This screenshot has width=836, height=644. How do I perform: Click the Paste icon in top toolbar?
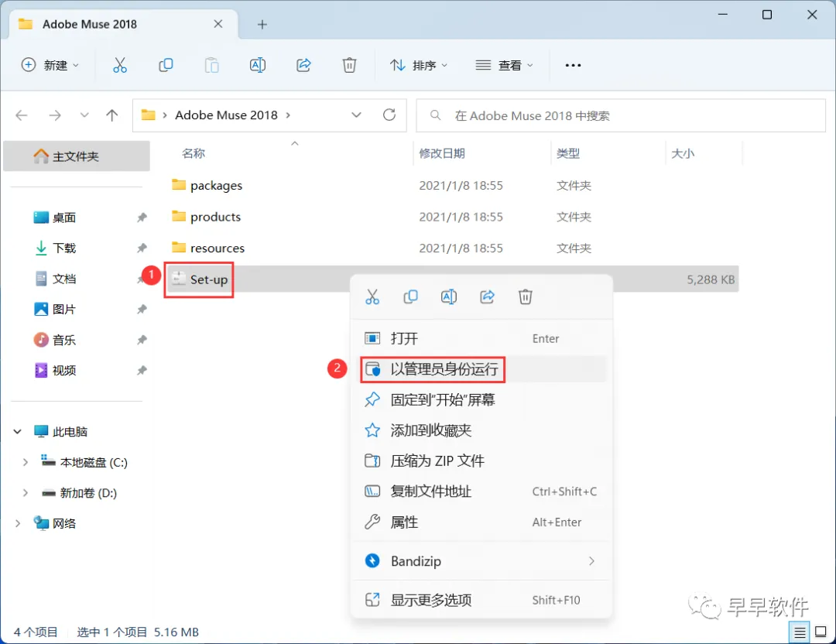pos(211,65)
